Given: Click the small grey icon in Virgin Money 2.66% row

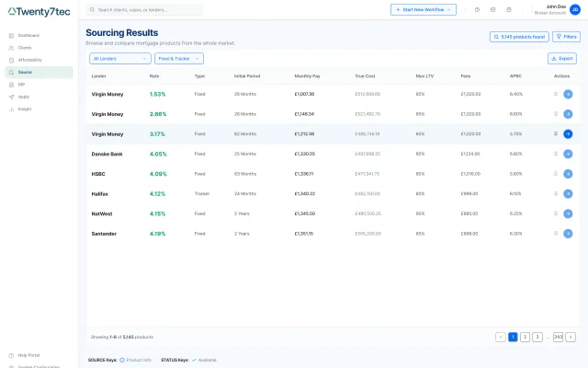Looking at the screenshot, I should click(556, 114).
